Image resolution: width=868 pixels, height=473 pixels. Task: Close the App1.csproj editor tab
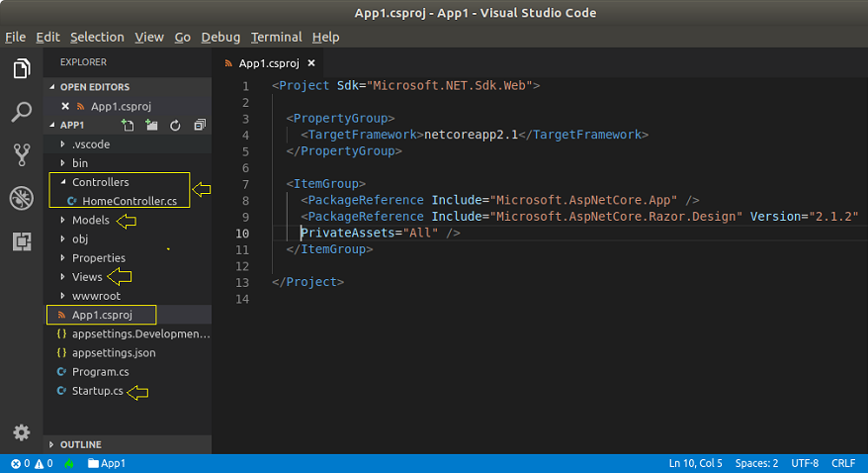coord(311,63)
